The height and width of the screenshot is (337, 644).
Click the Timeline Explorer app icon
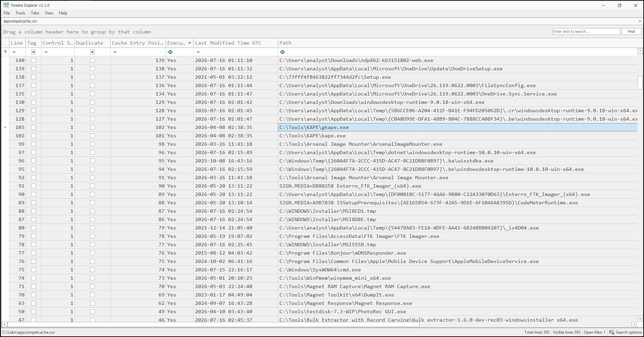point(6,5)
